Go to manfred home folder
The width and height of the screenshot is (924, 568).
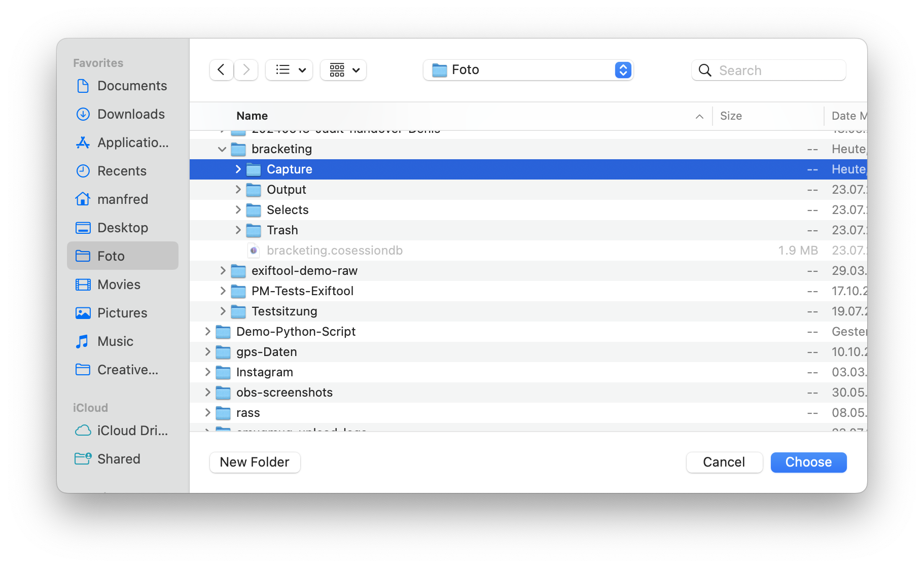[x=122, y=199]
